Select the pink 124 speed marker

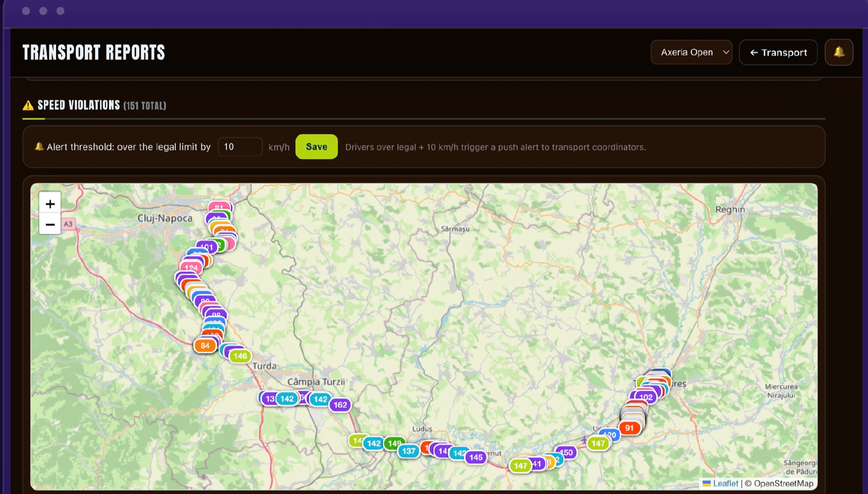point(191,268)
